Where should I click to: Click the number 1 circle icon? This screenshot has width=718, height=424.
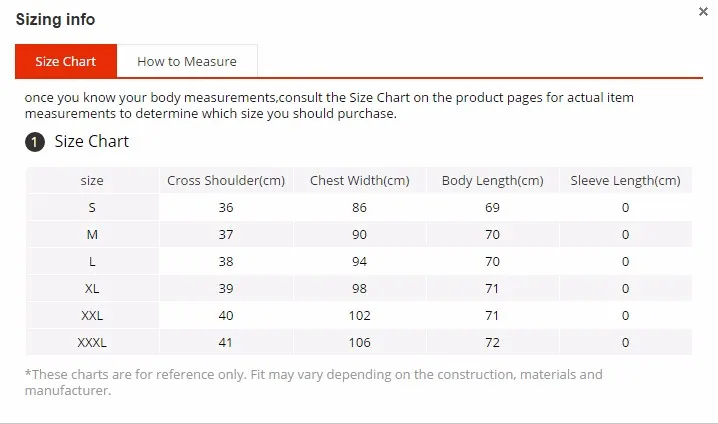coord(35,142)
